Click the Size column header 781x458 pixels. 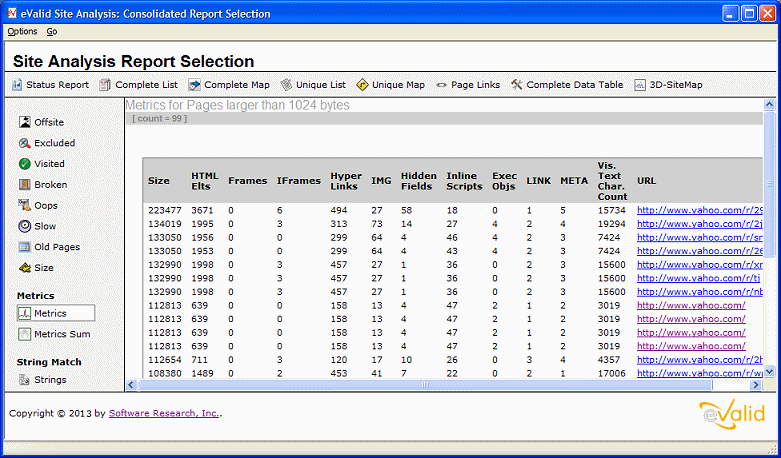(x=158, y=181)
